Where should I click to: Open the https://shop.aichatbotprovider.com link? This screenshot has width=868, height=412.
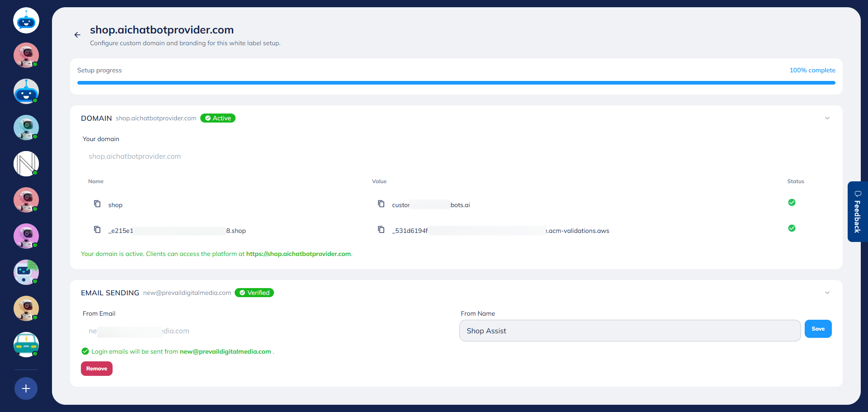(298, 254)
